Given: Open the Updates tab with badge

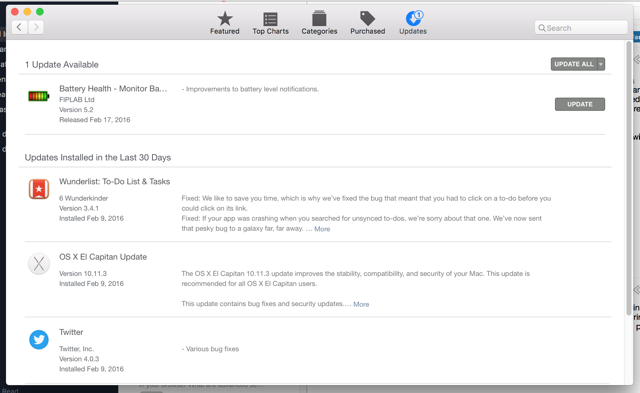Looking at the screenshot, I should 413,23.
